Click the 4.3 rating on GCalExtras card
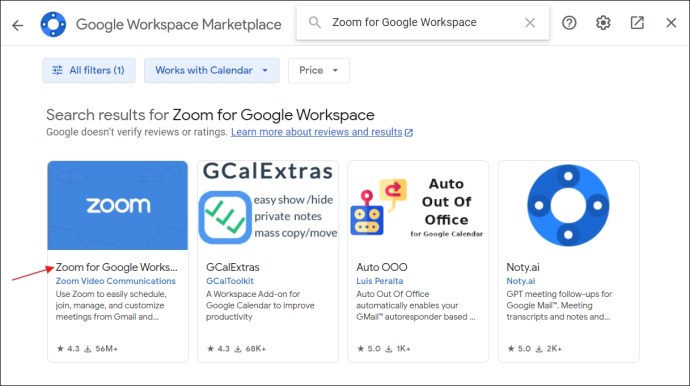 219,349
